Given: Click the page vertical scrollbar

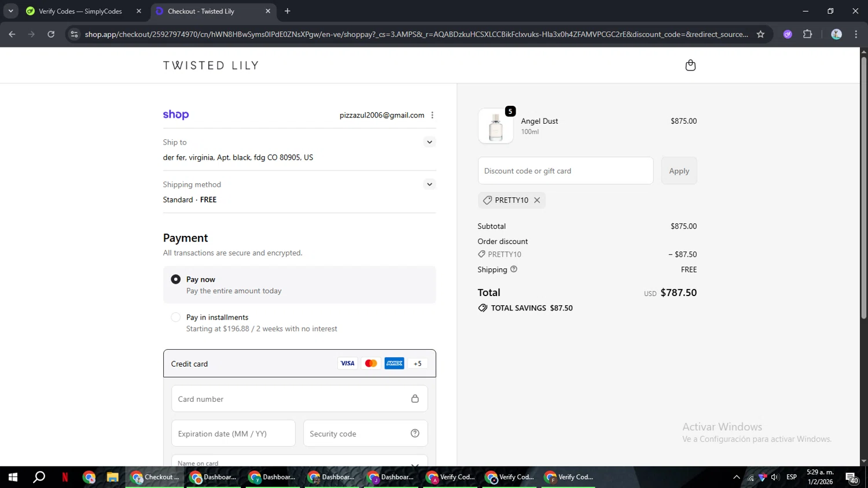Looking at the screenshot, I should point(863,188).
